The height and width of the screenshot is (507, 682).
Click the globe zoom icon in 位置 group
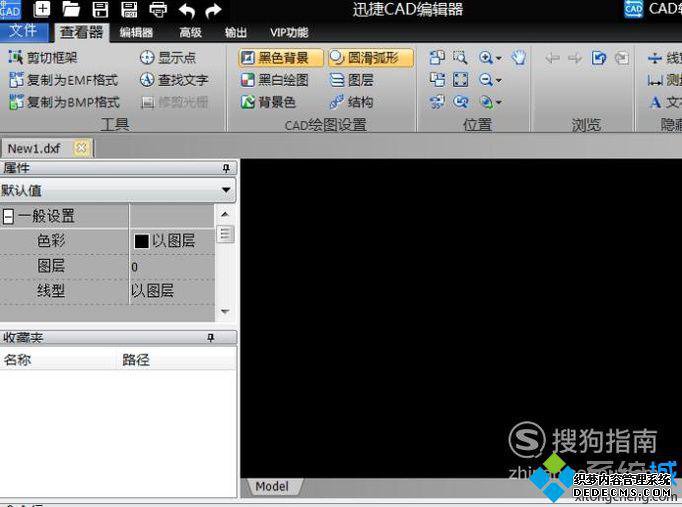(x=486, y=102)
